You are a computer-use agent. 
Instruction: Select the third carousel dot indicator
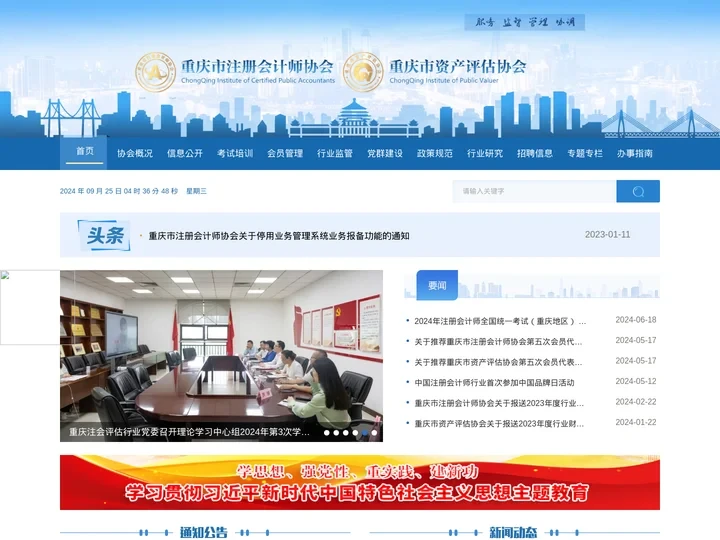pyautogui.click(x=346, y=433)
